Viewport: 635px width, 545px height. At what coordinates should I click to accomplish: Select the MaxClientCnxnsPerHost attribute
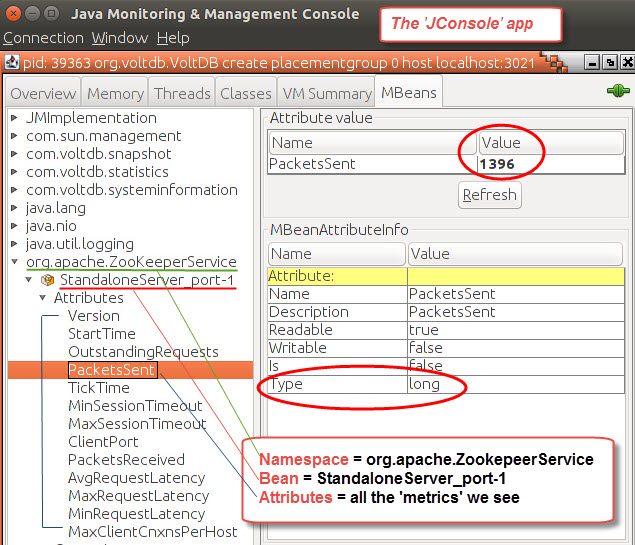click(x=153, y=532)
